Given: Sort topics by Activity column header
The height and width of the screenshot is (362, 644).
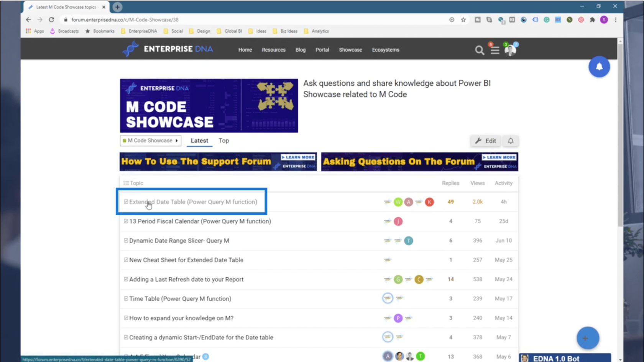Looking at the screenshot, I should [x=503, y=183].
